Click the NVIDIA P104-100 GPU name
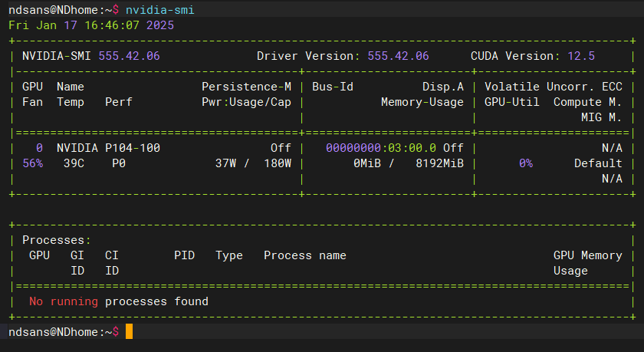 tap(108, 148)
